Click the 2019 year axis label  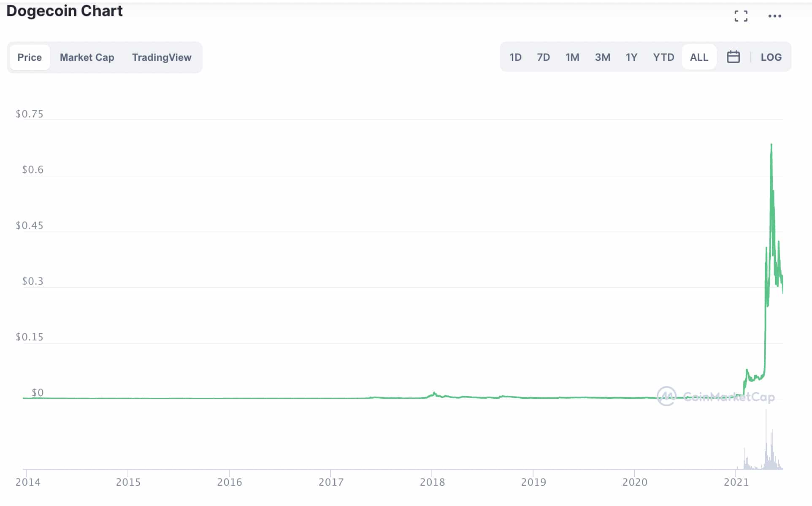pos(533,482)
